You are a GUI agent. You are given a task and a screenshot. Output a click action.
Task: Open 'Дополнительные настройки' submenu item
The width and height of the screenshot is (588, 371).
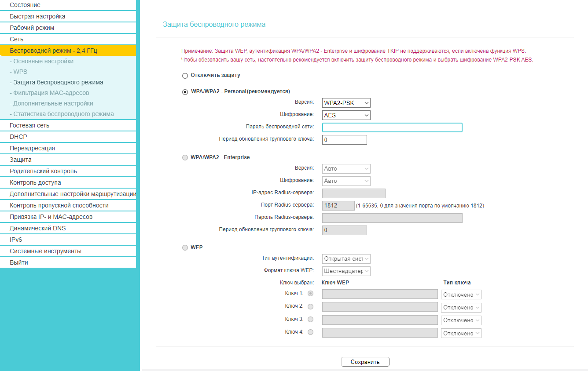click(68, 103)
